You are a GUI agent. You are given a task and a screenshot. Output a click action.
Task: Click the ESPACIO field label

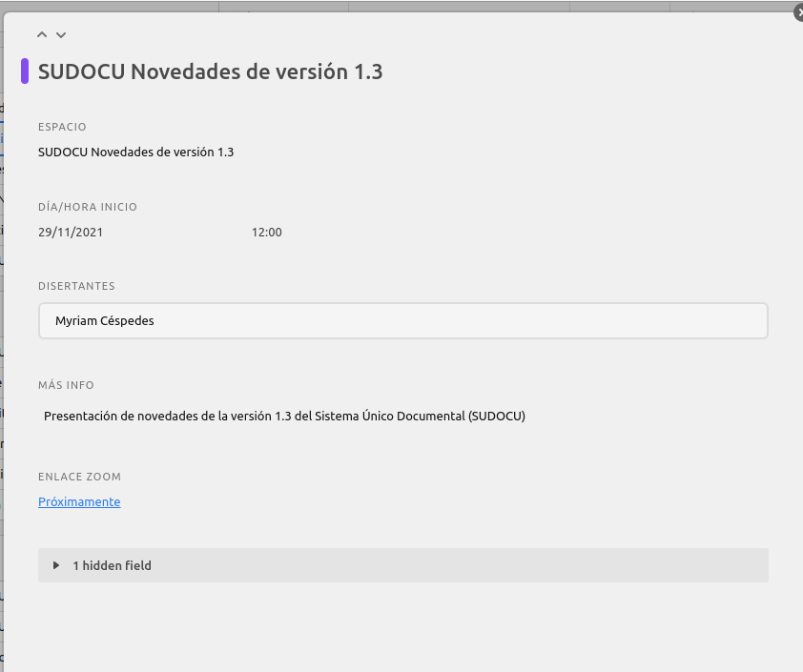click(63, 127)
